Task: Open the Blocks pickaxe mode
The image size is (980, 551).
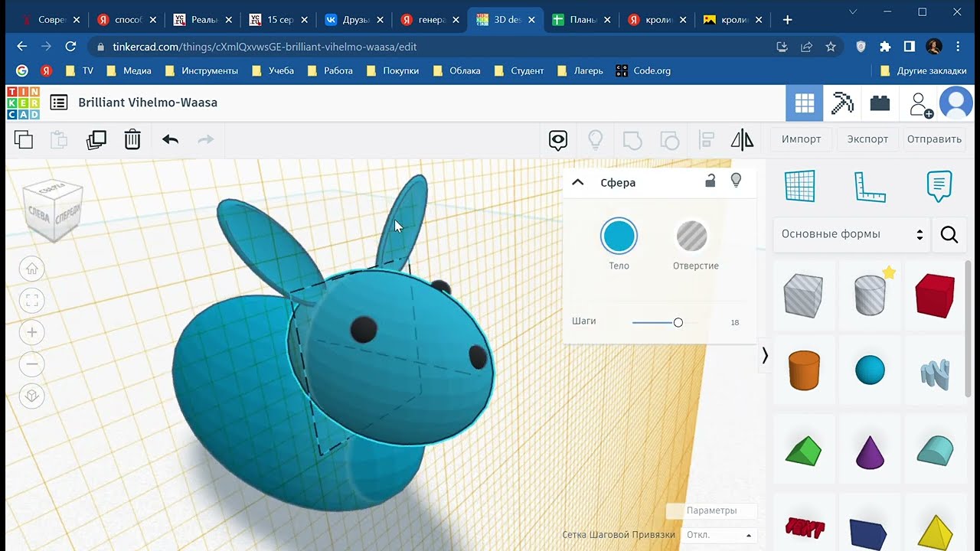Action: tap(842, 103)
